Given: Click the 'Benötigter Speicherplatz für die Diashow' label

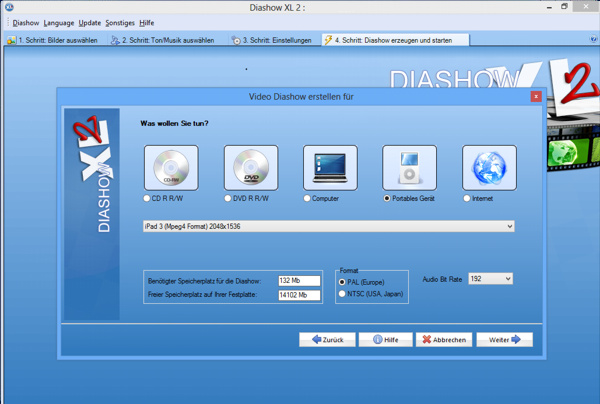Looking at the screenshot, I should [x=204, y=281].
